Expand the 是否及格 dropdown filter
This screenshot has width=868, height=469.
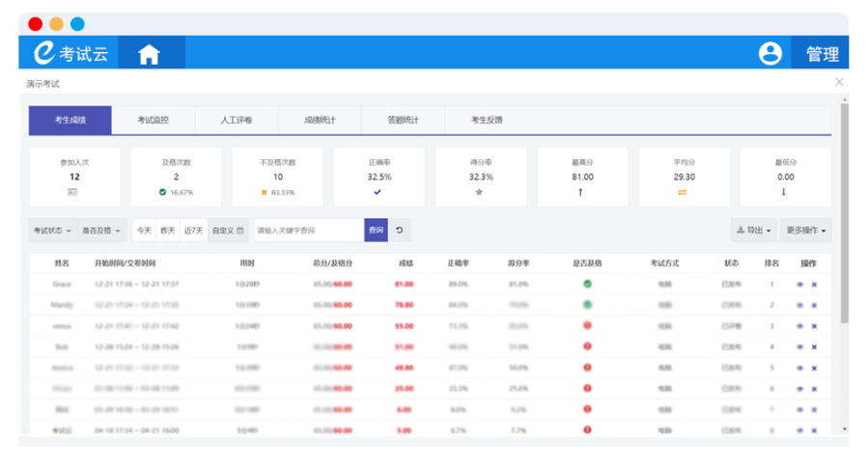(x=102, y=231)
